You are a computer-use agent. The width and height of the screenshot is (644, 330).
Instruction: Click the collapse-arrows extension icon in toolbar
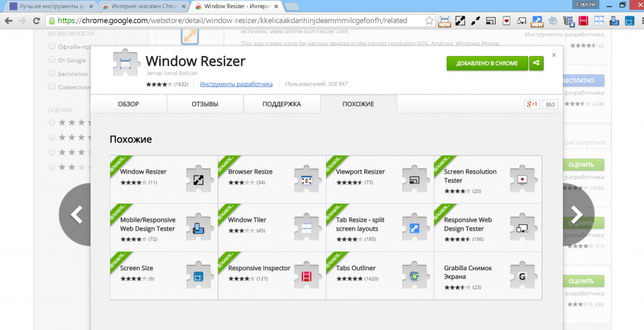pyautogui.click(x=475, y=21)
